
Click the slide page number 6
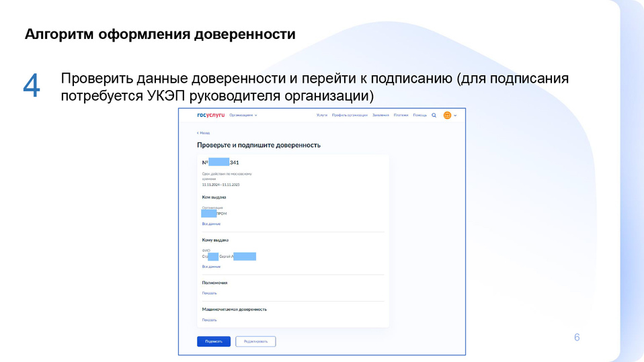[x=577, y=337]
